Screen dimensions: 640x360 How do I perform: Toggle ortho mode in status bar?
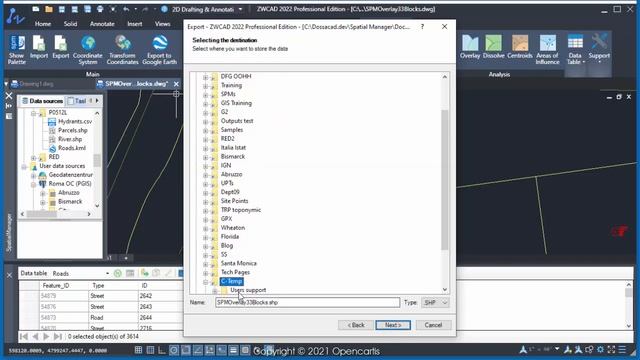(x=162, y=350)
